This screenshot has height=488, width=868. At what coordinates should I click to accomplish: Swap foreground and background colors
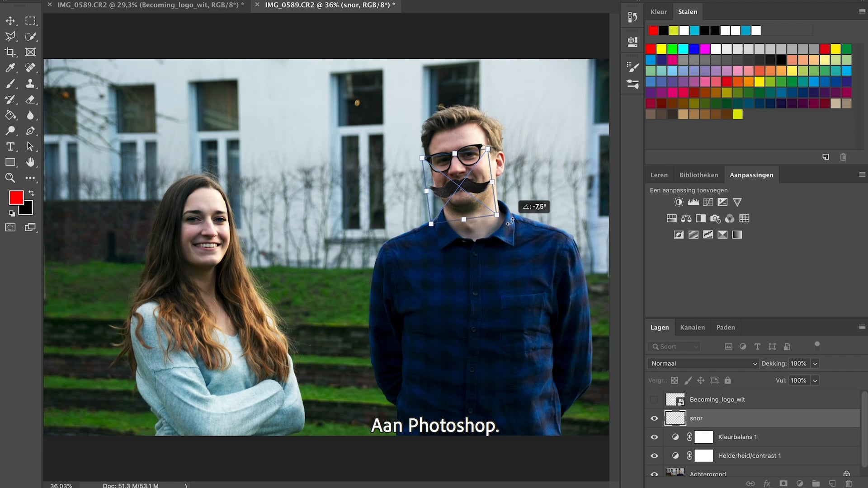coord(32,193)
